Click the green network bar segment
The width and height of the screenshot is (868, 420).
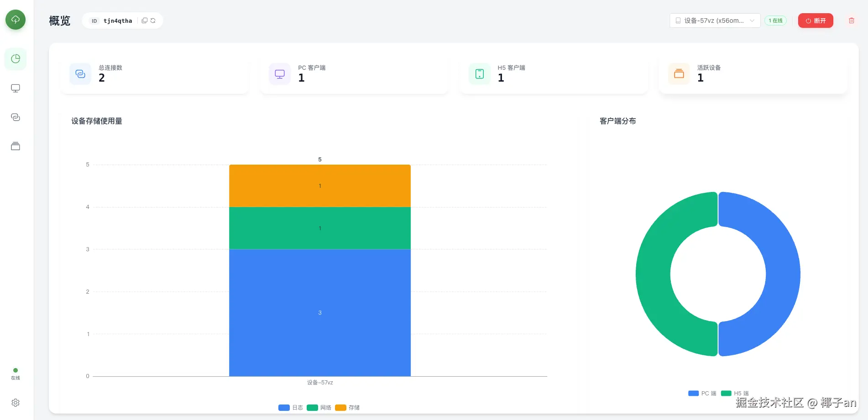(x=320, y=228)
